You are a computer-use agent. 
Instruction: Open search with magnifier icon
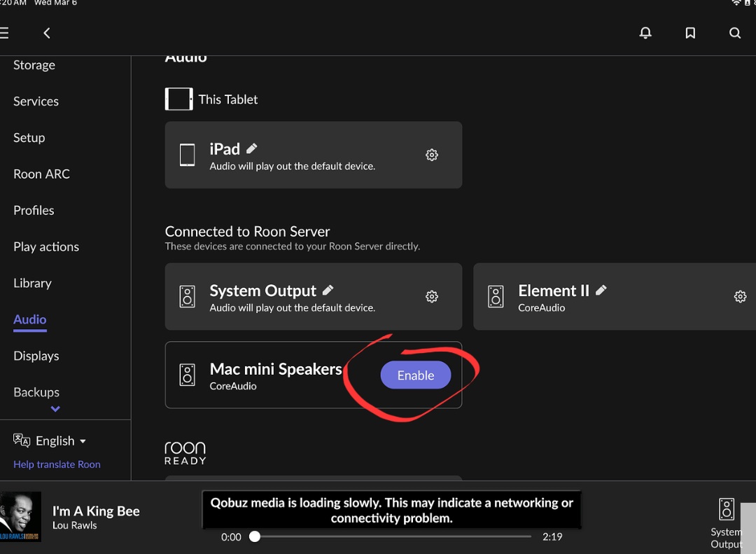(x=734, y=33)
